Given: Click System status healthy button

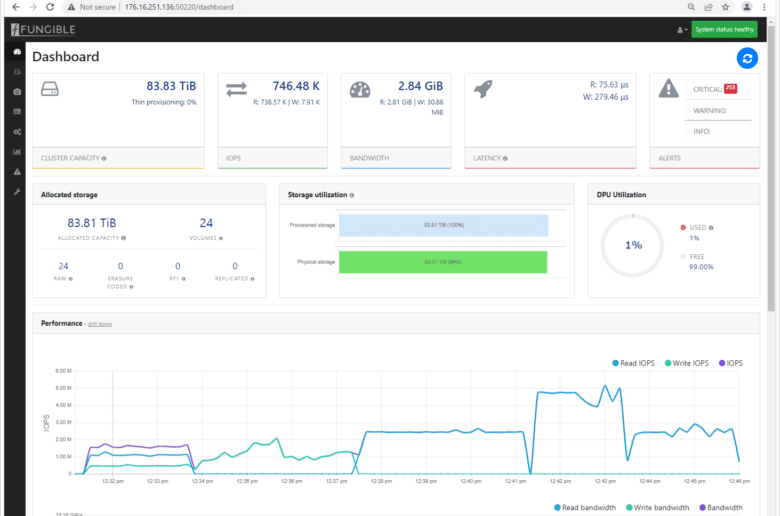Looking at the screenshot, I should pyautogui.click(x=724, y=29).
